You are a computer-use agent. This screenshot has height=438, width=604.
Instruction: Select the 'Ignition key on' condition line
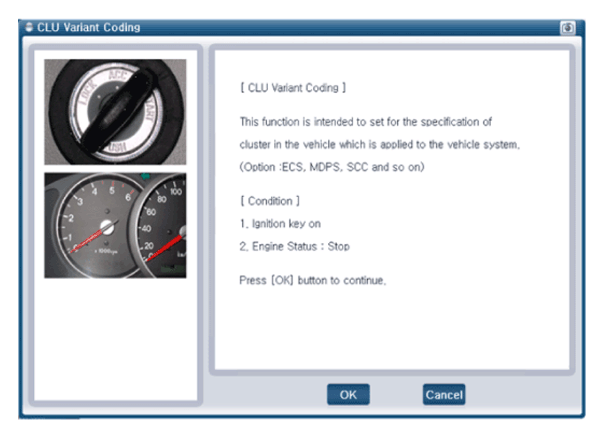click(x=280, y=224)
